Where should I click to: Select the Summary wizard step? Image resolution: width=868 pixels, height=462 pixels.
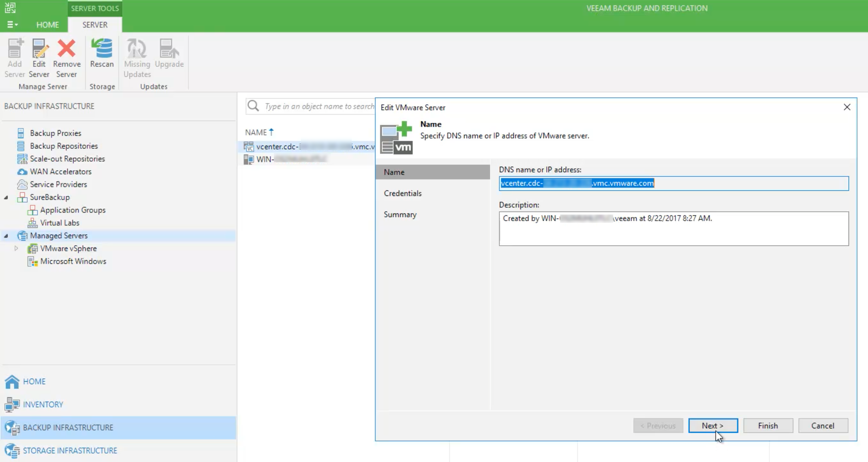click(400, 214)
